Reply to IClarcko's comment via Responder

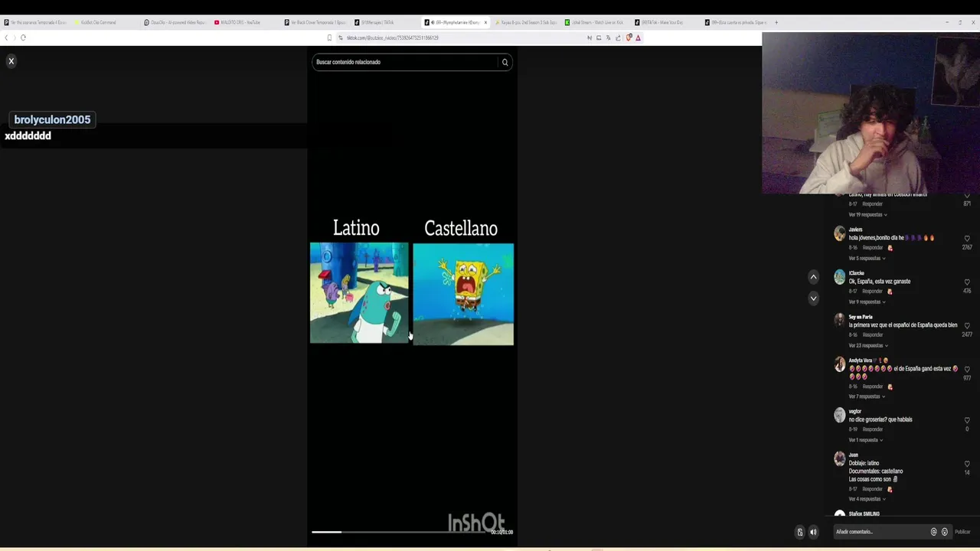tap(873, 292)
